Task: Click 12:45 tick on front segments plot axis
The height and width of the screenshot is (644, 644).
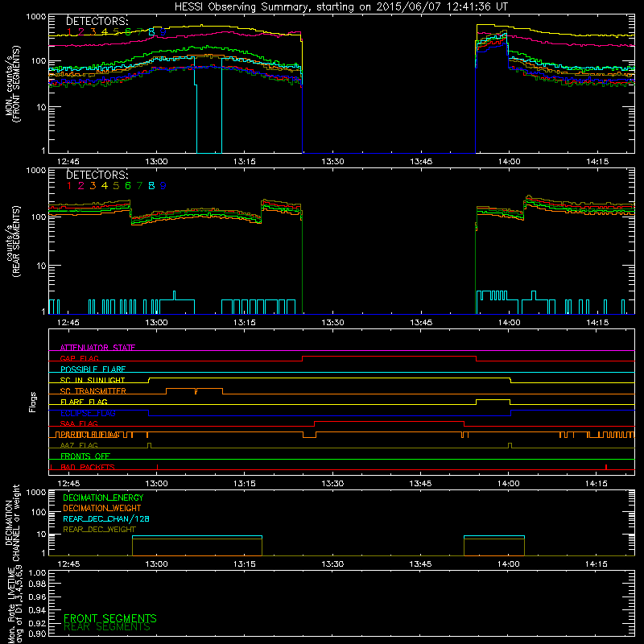Action: coord(68,162)
